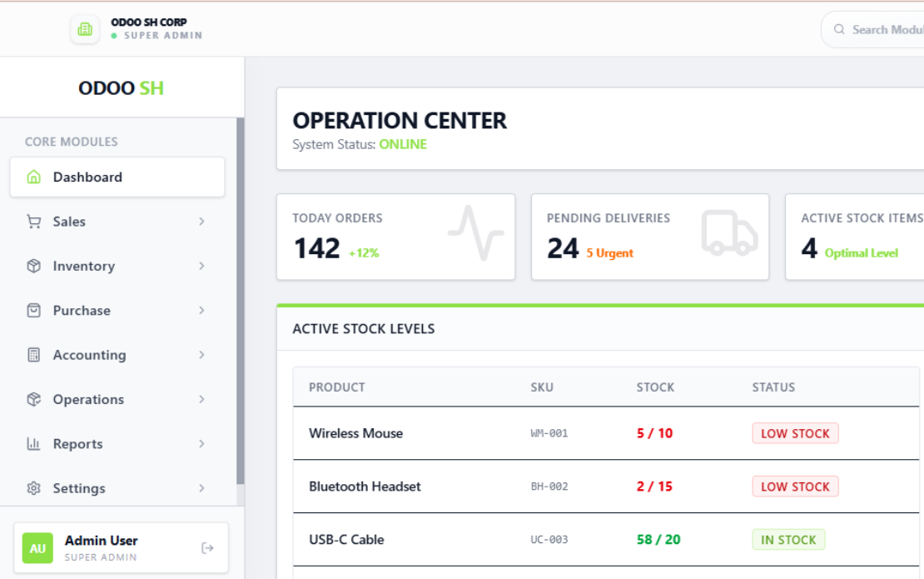Click the Settings gear icon
Image resolution: width=924 pixels, height=579 pixels.
(33, 488)
